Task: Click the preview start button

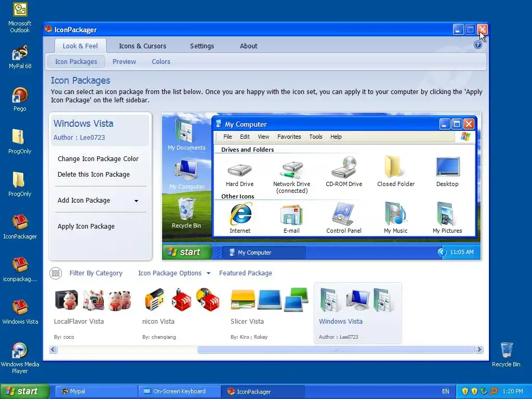Action: coord(187,252)
